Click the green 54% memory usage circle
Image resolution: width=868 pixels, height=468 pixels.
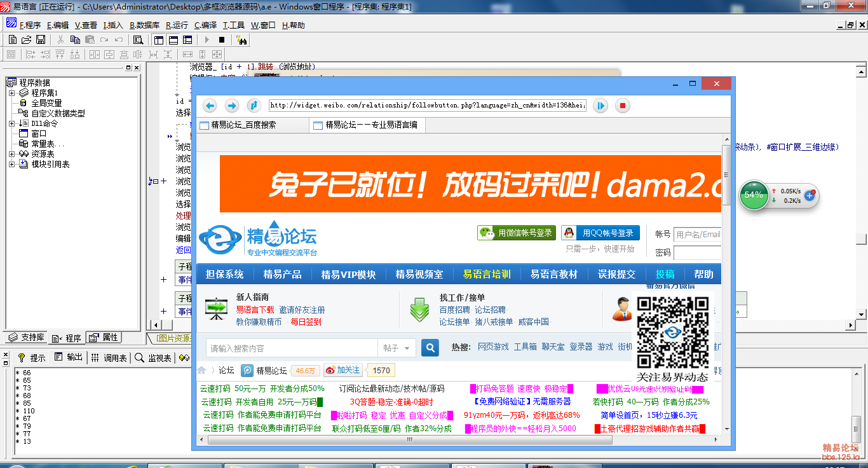pyautogui.click(x=754, y=195)
